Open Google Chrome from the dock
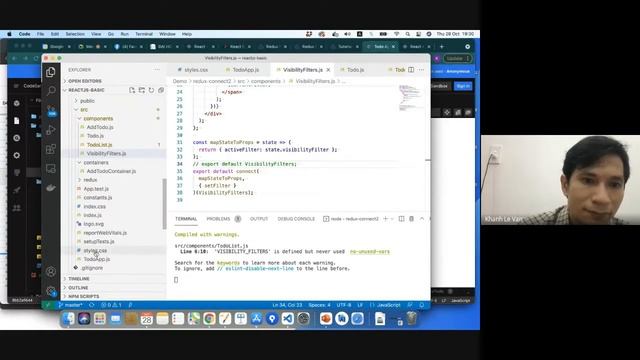Screen dimensions: 640x360 click(209, 318)
